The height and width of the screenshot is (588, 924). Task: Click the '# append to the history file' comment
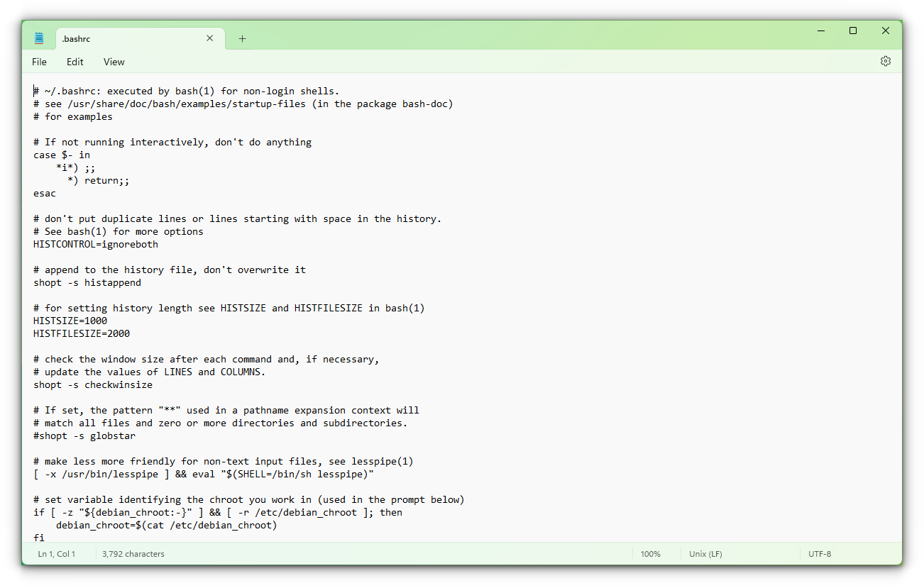(x=170, y=270)
